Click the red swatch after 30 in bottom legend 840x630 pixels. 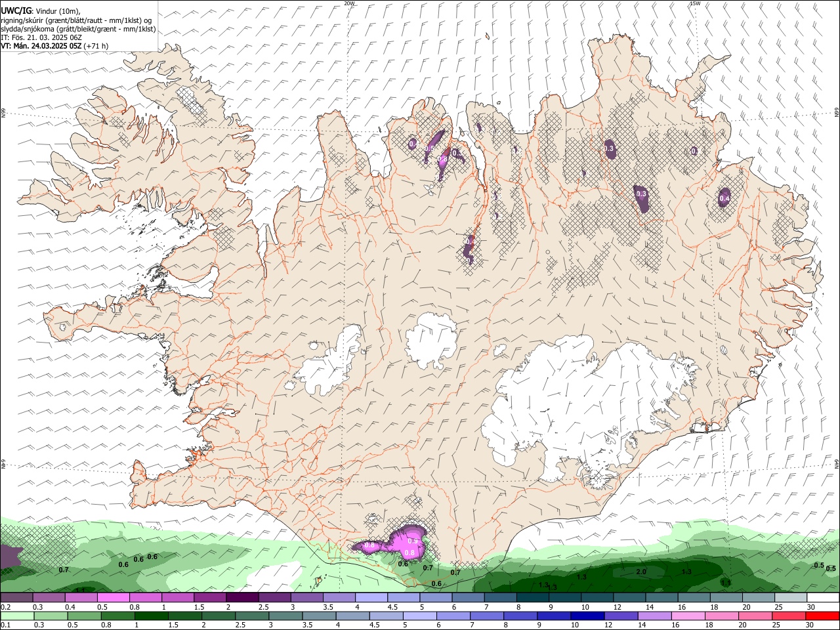(x=823, y=616)
